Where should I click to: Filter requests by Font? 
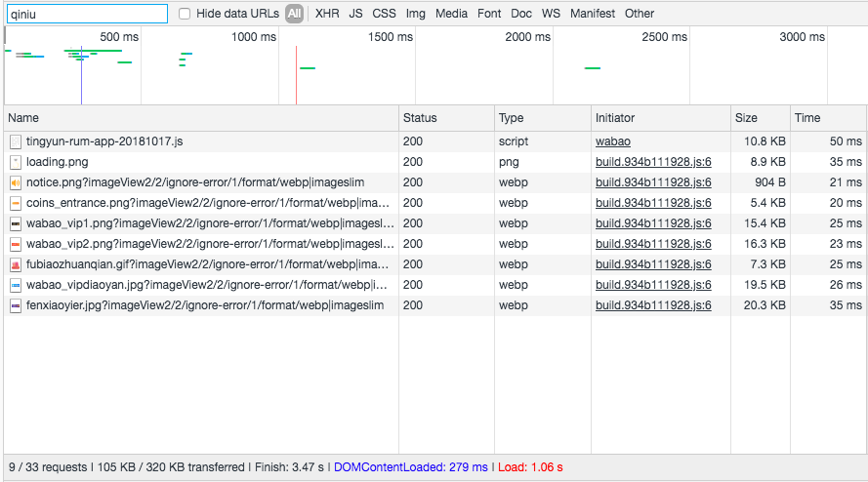[x=489, y=14]
